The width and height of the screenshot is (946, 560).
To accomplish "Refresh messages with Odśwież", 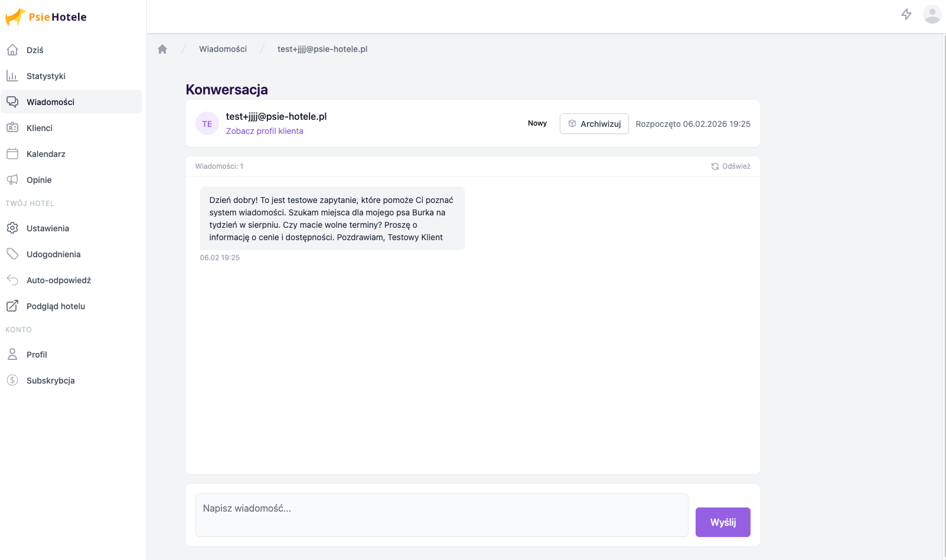I will coord(730,166).
